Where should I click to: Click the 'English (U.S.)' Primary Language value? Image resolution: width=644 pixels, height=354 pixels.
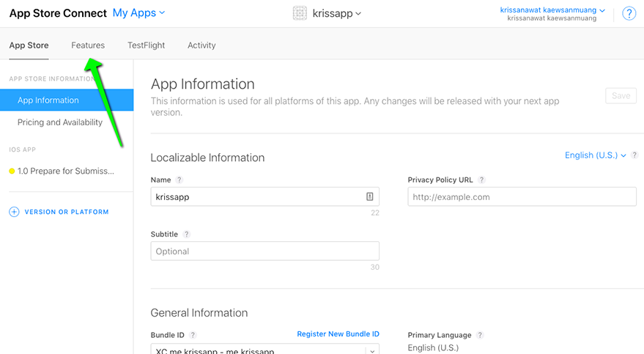click(433, 348)
